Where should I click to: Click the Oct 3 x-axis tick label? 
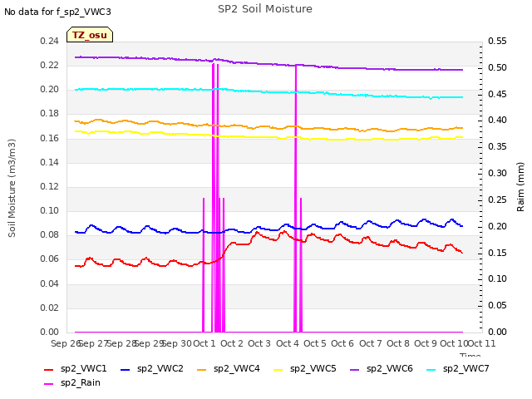coord(259,343)
